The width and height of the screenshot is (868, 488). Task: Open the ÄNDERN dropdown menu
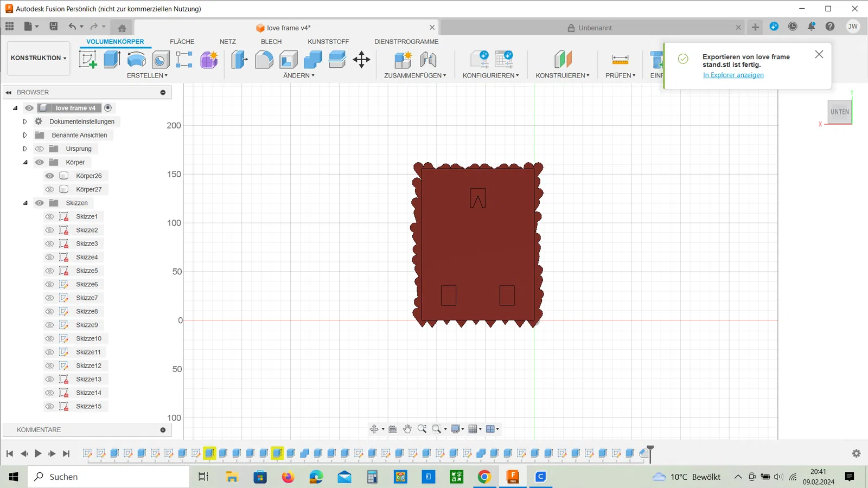(299, 75)
